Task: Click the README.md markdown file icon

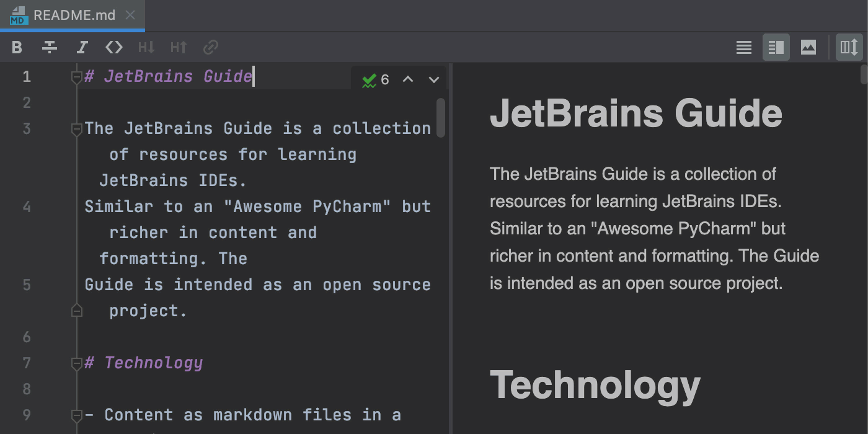Action: 19,15
